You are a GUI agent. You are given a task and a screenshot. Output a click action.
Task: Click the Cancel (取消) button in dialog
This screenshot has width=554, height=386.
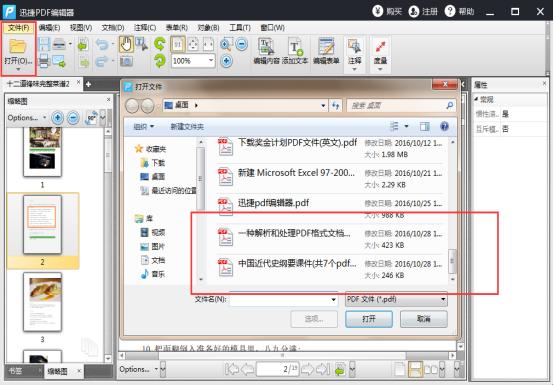point(424,319)
